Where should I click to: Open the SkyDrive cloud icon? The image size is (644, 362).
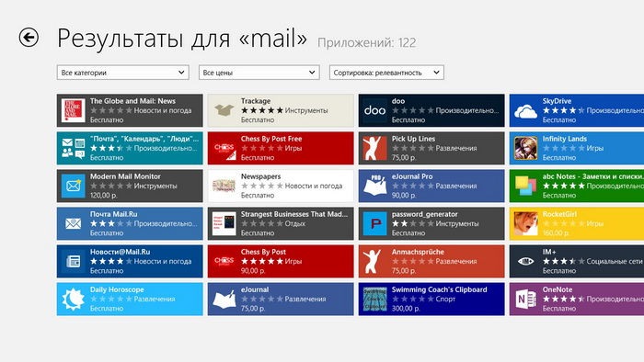click(525, 110)
